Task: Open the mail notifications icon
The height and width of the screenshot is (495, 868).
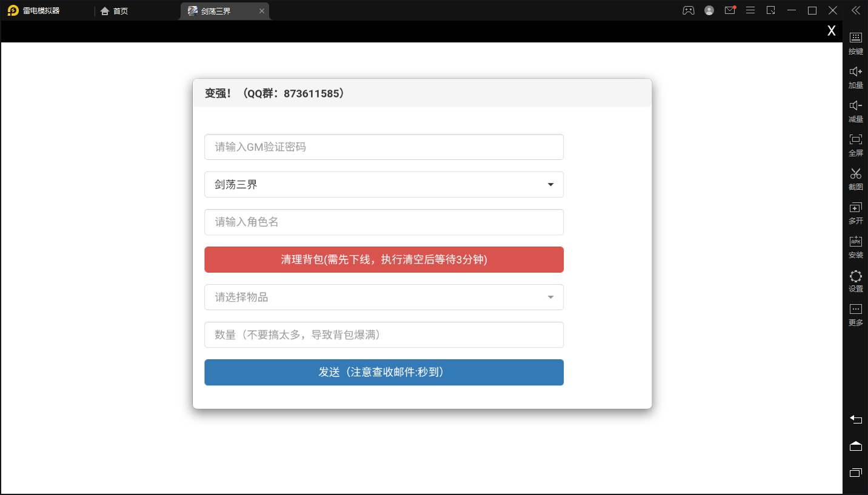Action: tap(730, 10)
